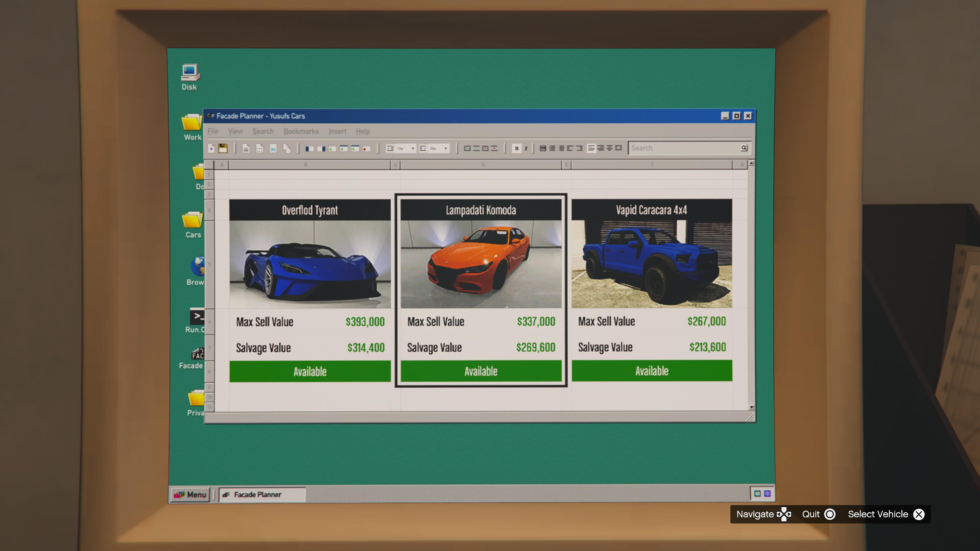Viewport: 980px width, 551px height.
Task: Click the Menu start button on taskbar
Action: pyautogui.click(x=190, y=495)
